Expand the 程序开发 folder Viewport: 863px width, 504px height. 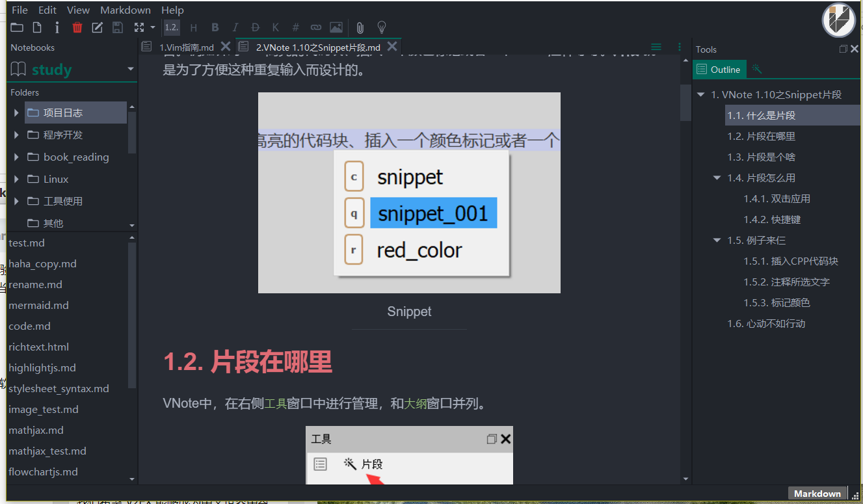[x=16, y=135]
